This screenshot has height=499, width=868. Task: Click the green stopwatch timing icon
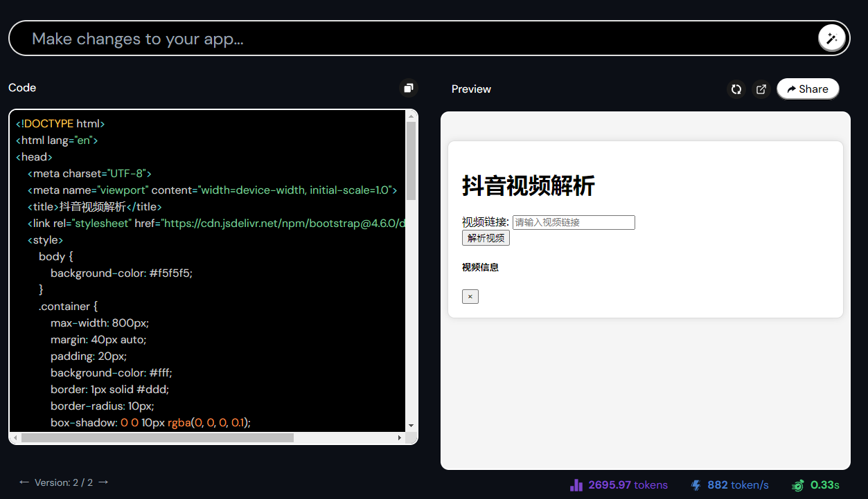tap(797, 484)
